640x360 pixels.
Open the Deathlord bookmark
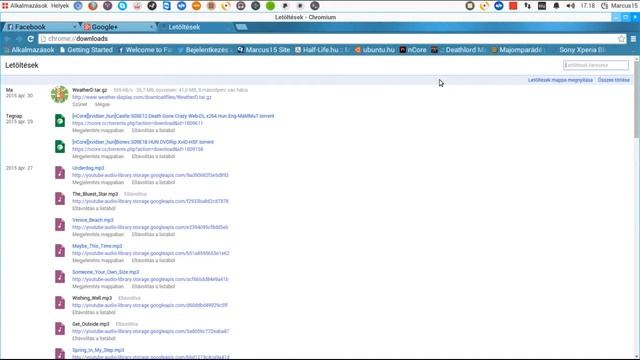459,50
